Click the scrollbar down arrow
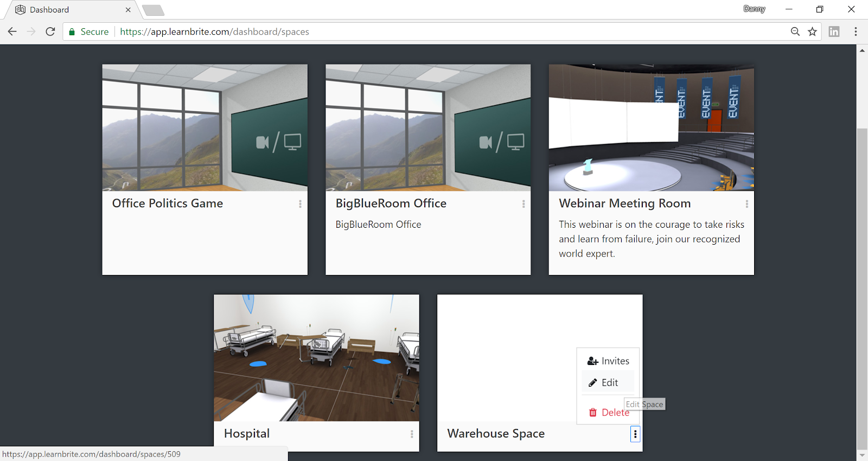The width and height of the screenshot is (868, 461). point(862,456)
